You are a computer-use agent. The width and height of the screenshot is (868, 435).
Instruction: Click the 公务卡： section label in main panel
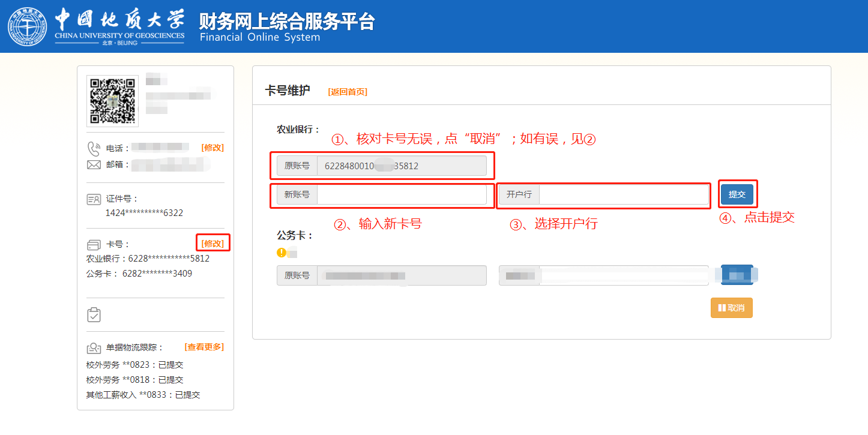pyautogui.click(x=295, y=235)
